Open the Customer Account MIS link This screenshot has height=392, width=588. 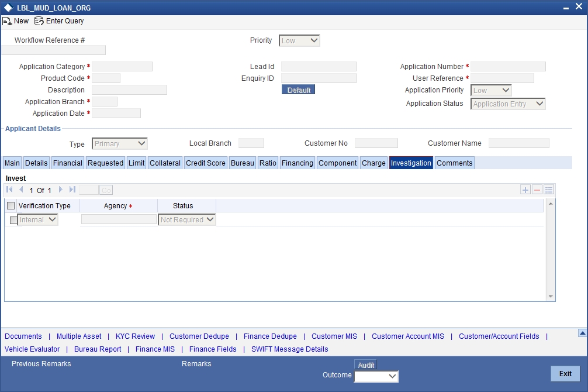(x=408, y=336)
